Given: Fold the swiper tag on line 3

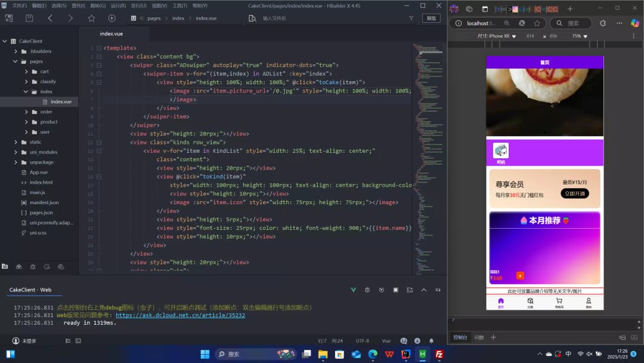Looking at the screenshot, I should (x=99, y=65).
